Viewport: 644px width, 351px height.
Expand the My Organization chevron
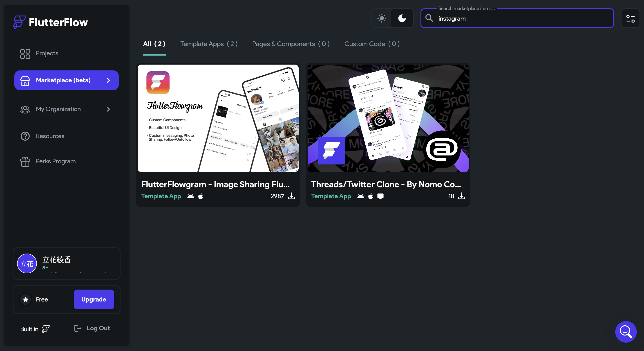coord(108,109)
